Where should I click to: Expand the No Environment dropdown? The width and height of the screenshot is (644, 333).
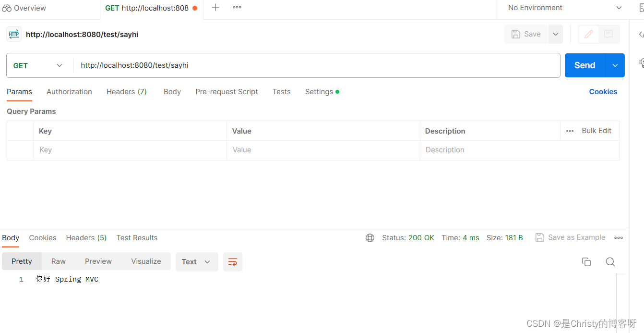[x=565, y=8]
